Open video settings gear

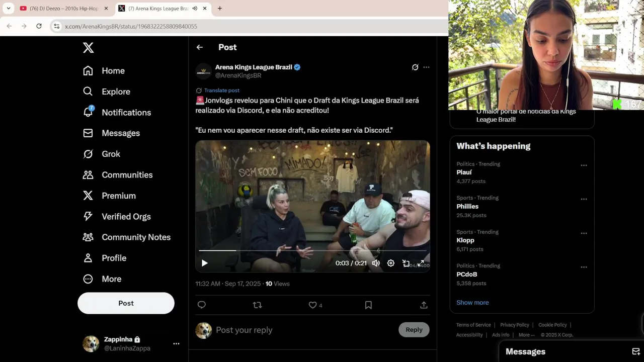[x=391, y=263]
